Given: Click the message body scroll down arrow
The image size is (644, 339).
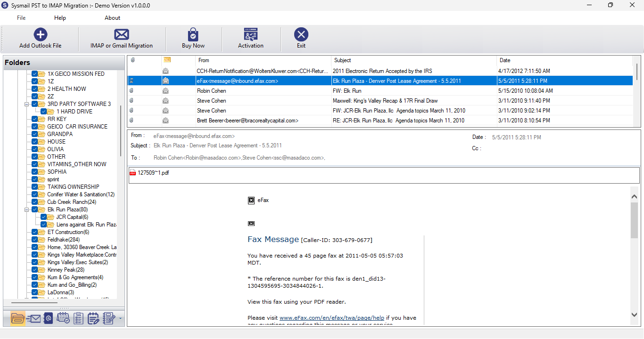Looking at the screenshot, I should pos(635,315).
